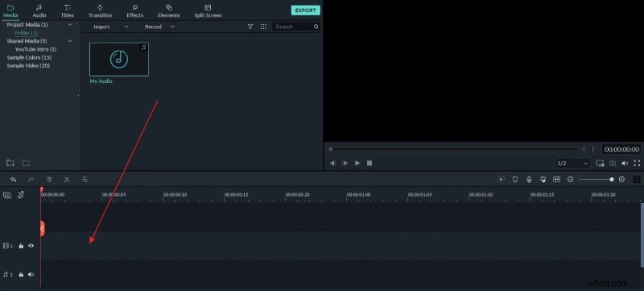Click the red playhead marker on the ruler
Image resolution: width=644 pixels, height=291 pixels.
coord(41,189)
